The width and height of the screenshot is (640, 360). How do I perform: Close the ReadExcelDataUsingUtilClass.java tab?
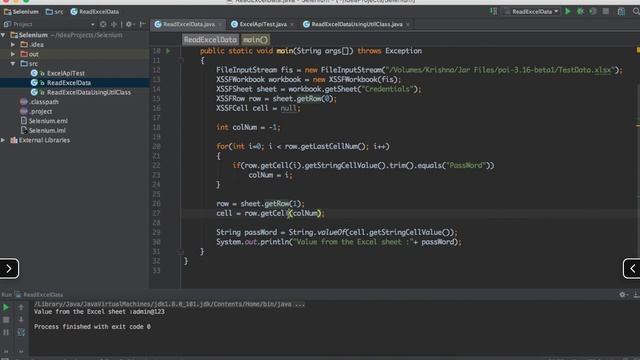[408, 24]
